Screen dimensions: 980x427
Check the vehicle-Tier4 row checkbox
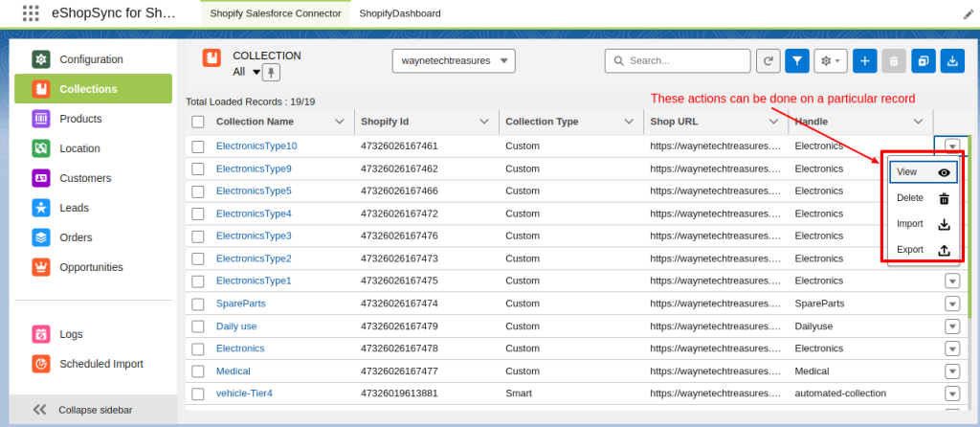(198, 393)
